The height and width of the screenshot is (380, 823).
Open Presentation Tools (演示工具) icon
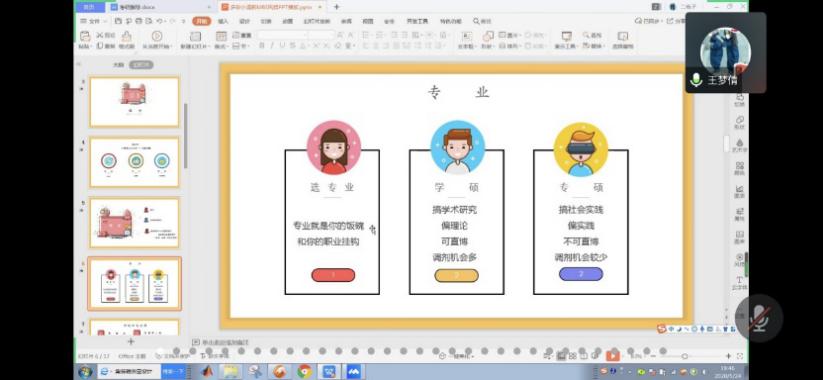click(566, 36)
